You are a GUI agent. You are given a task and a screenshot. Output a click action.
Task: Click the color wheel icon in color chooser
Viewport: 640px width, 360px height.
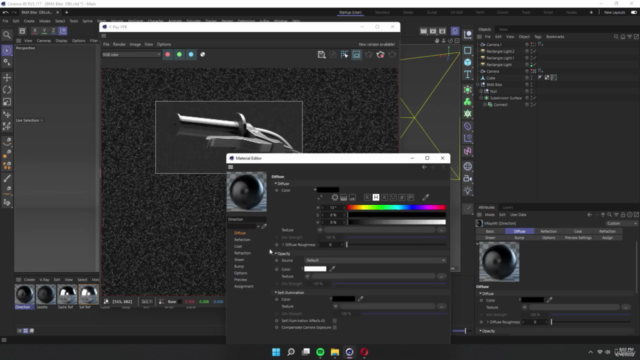(x=335, y=198)
